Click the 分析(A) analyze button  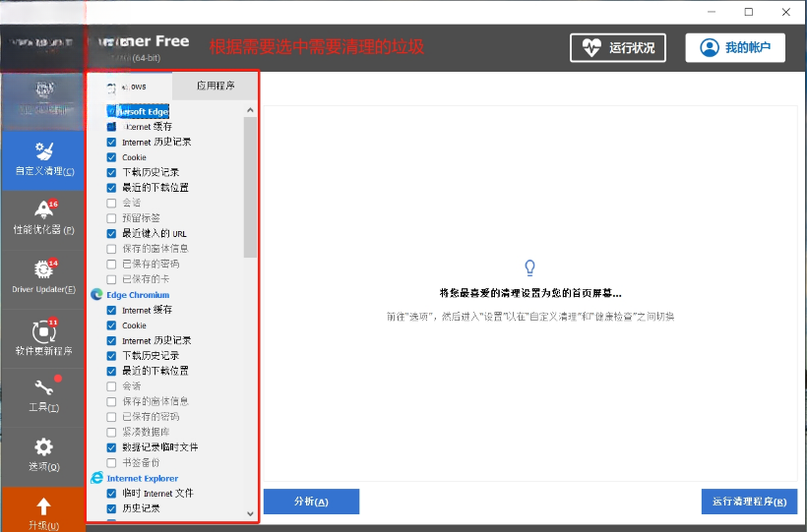tap(311, 502)
